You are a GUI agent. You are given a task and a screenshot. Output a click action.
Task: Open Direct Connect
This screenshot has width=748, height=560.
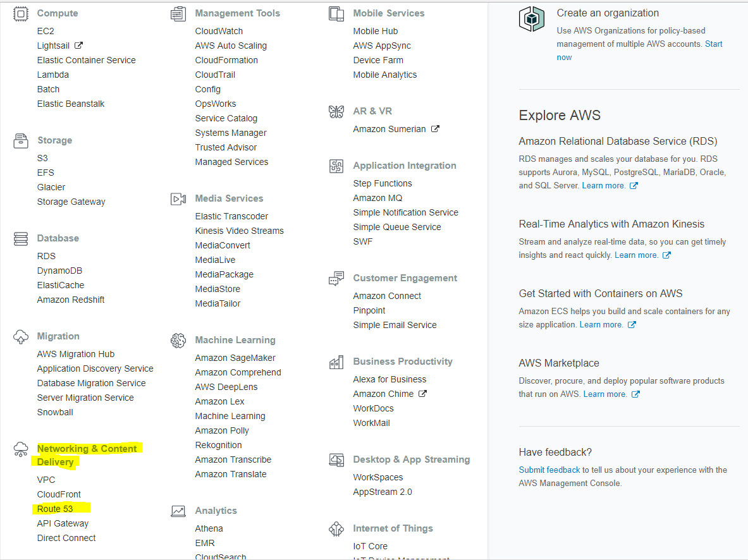pos(66,538)
